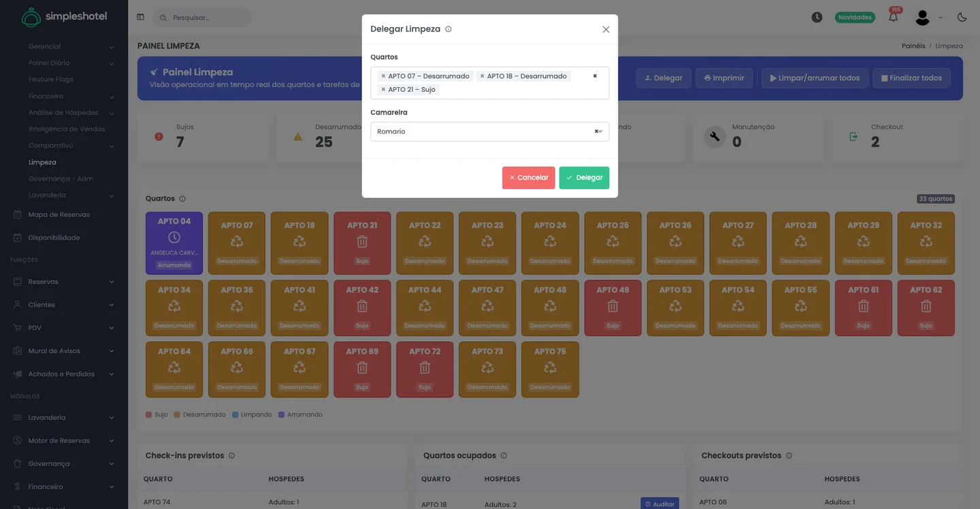Select the APTO 04 room card
Viewport: 980px width, 509px height.
pos(174,243)
